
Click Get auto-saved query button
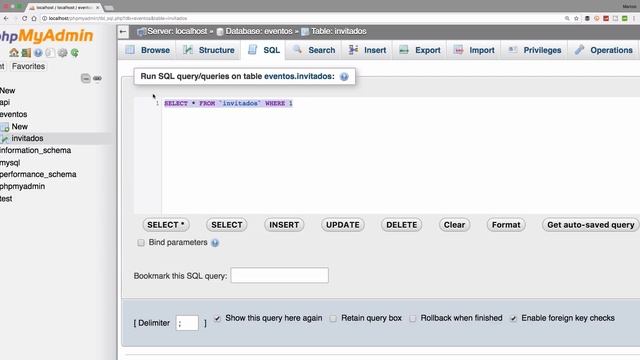tap(591, 225)
